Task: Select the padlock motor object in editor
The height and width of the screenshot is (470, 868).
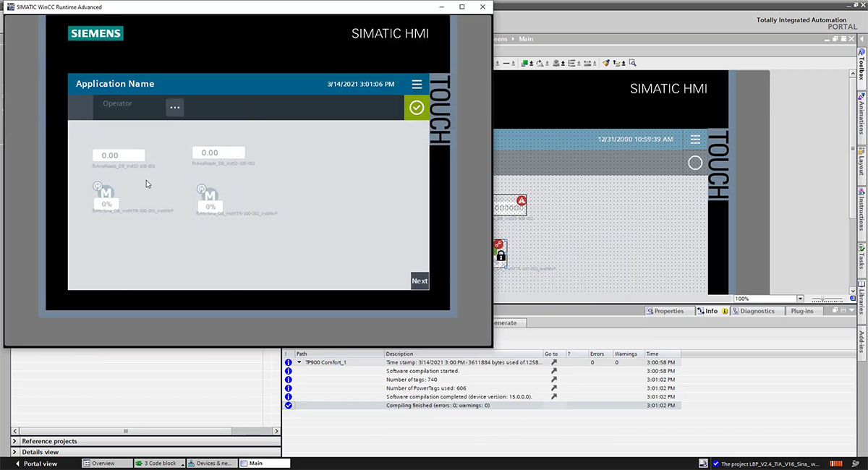Action: click(500, 254)
